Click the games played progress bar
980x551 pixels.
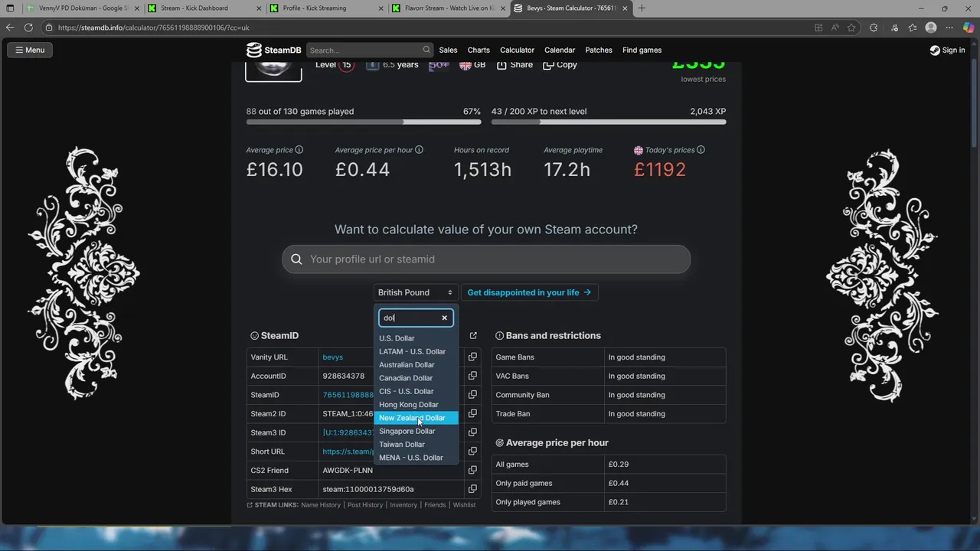click(364, 122)
